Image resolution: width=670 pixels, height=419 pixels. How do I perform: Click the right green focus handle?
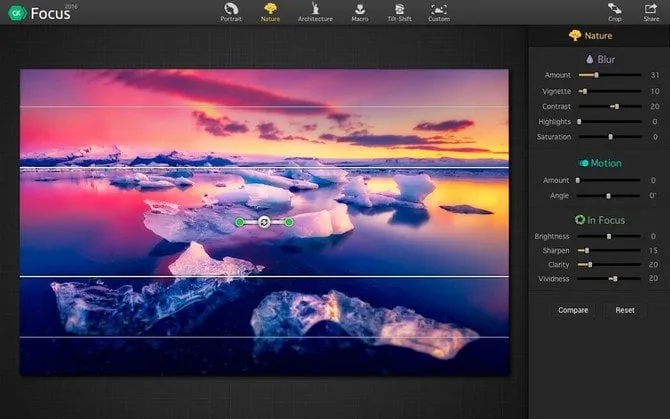[289, 222]
